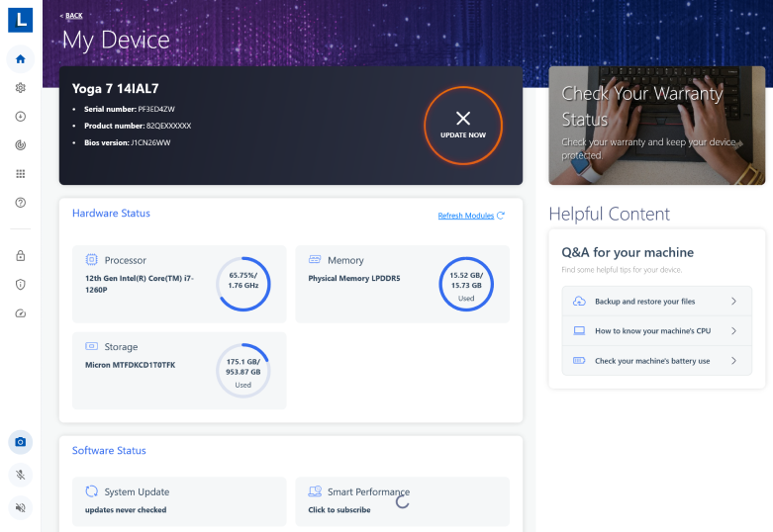The width and height of the screenshot is (773, 532).
Task: Open the Check Your Warranty Status banner
Action: (656, 126)
